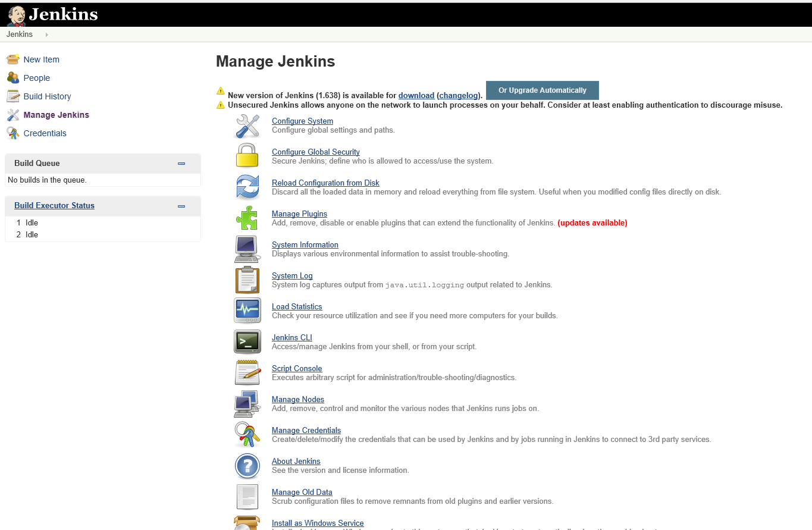This screenshot has width=812, height=530.
Task: Open Credentials from the sidebar
Action: pos(45,133)
